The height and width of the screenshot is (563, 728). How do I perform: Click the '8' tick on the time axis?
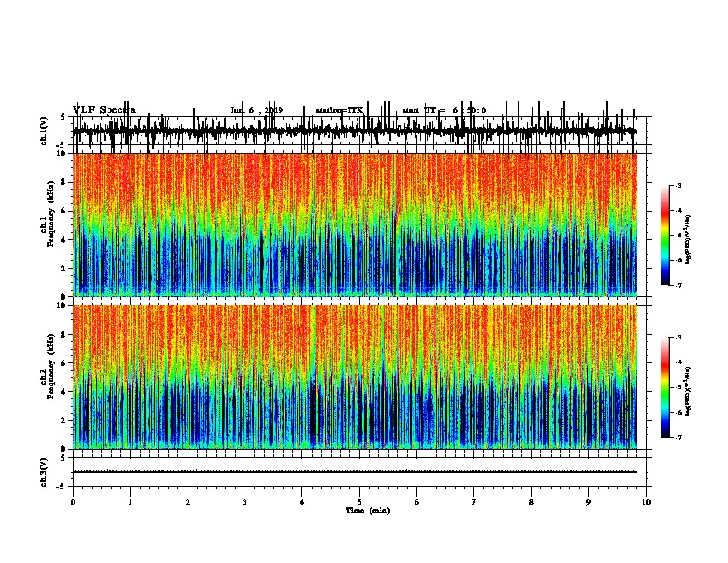tap(531, 502)
